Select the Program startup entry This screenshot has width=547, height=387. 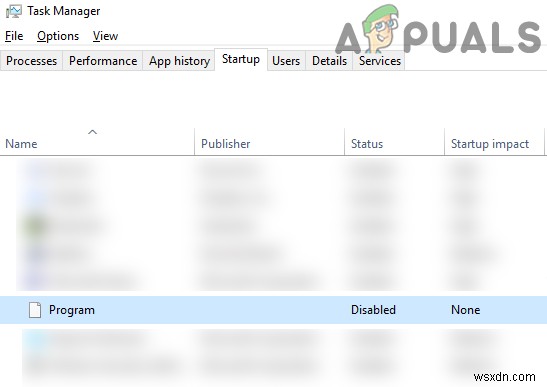click(274, 310)
